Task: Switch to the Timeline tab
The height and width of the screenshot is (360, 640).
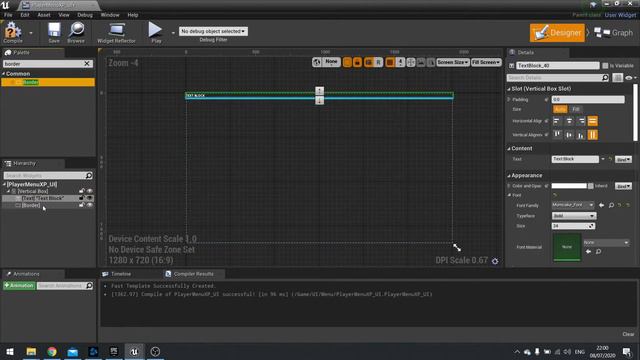Action: (x=121, y=274)
